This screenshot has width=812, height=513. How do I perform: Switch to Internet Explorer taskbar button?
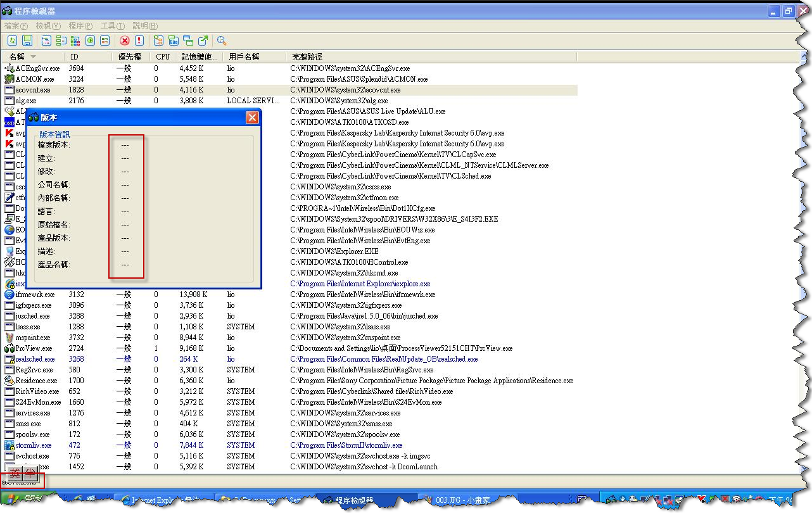(166, 500)
